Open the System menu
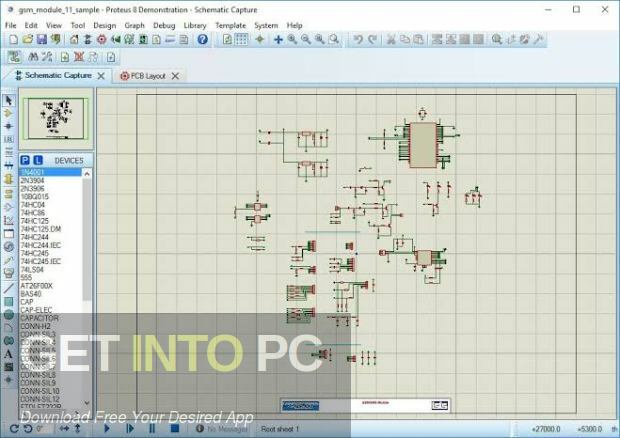Image resolution: width=620 pixels, height=438 pixels. [x=266, y=25]
